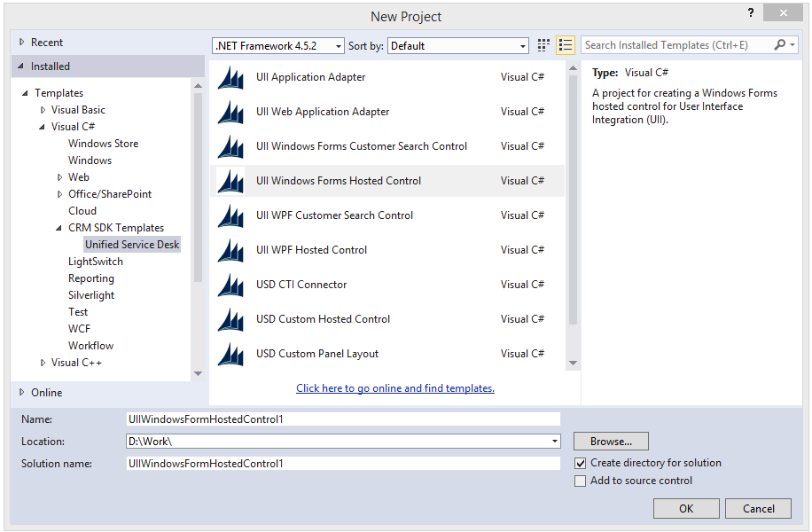Click the UII Web Application Adapter icon
The image size is (812, 532).
pyautogui.click(x=230, y=112)
